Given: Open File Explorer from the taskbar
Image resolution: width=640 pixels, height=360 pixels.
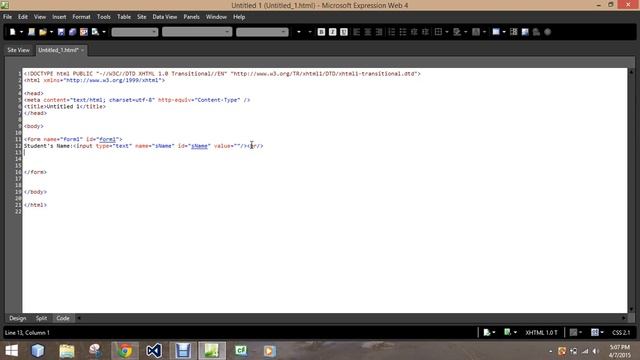Looking at the screenshot, I should (x=67, y=351).
